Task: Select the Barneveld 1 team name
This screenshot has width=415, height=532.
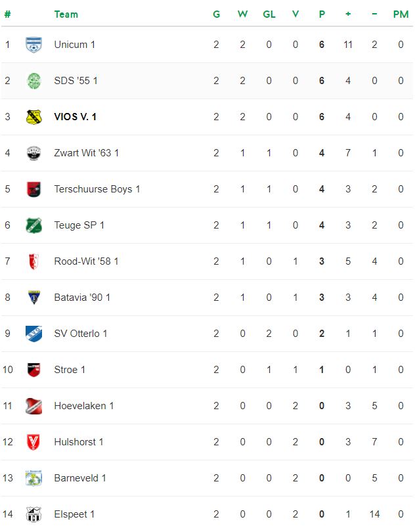Action: [x=80, y=478]
